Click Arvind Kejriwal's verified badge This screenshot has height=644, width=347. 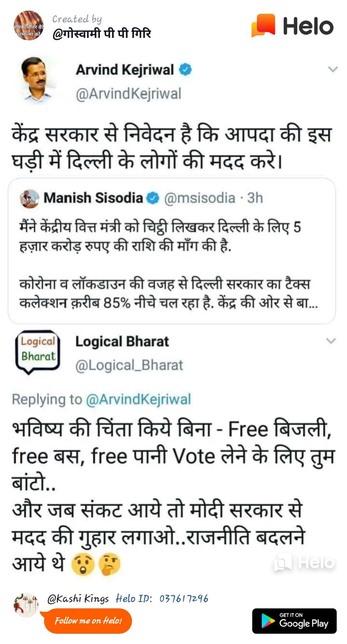185,70
